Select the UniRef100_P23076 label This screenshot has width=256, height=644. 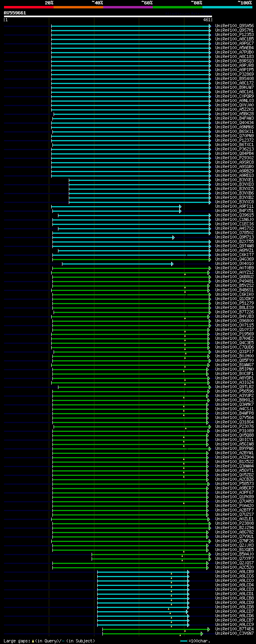tap(234, 426)
